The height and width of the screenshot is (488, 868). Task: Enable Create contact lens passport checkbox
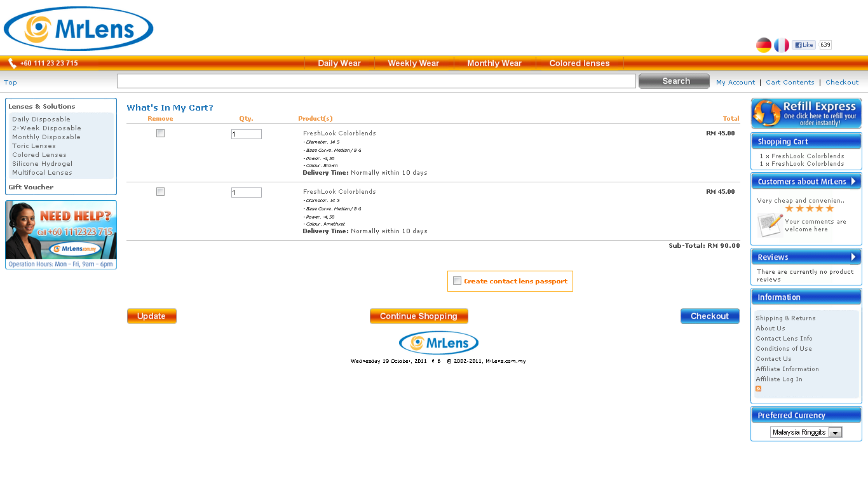(x=457, y=281)
